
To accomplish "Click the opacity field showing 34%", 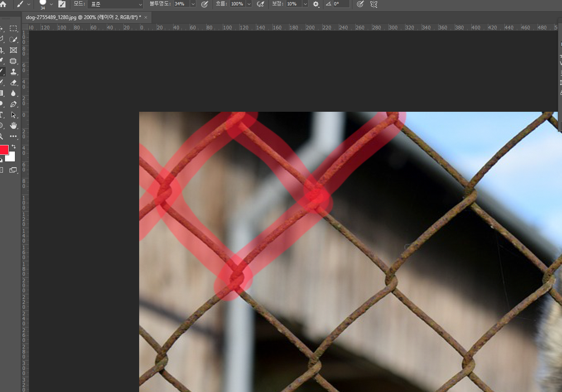I will point(181,4).
